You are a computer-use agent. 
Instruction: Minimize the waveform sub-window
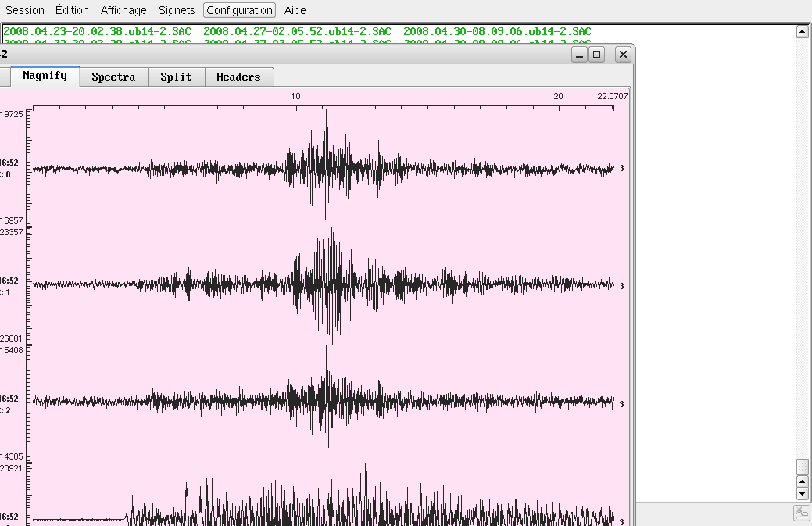pyautogui.click(x=579, y=54)
